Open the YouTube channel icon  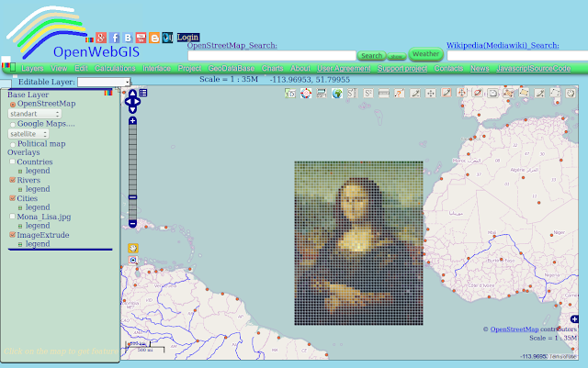141,38
